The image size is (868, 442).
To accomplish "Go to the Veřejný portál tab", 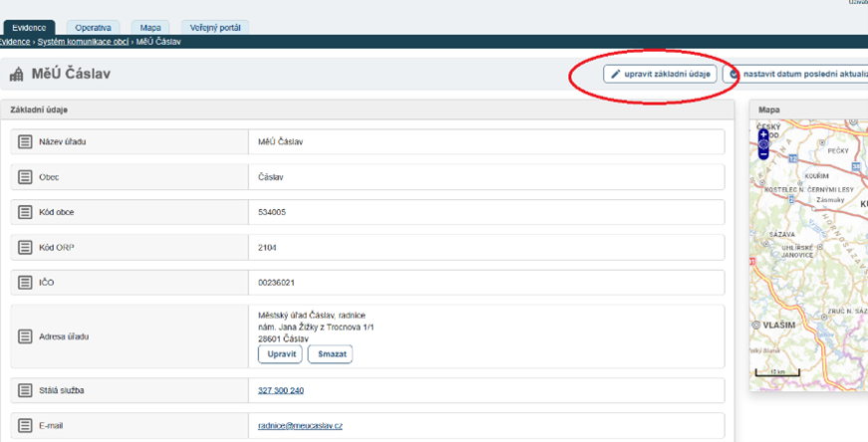I will [213, 28].
